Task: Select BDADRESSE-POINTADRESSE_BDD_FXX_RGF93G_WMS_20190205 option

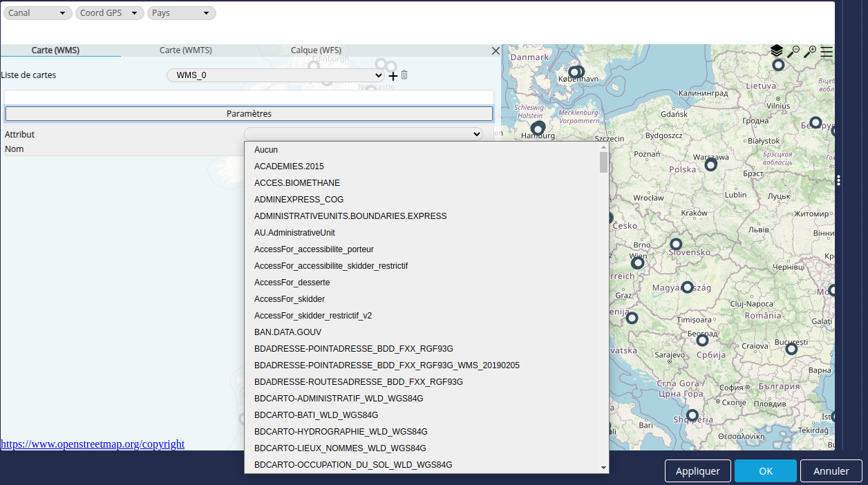Action: pos(422,365)
